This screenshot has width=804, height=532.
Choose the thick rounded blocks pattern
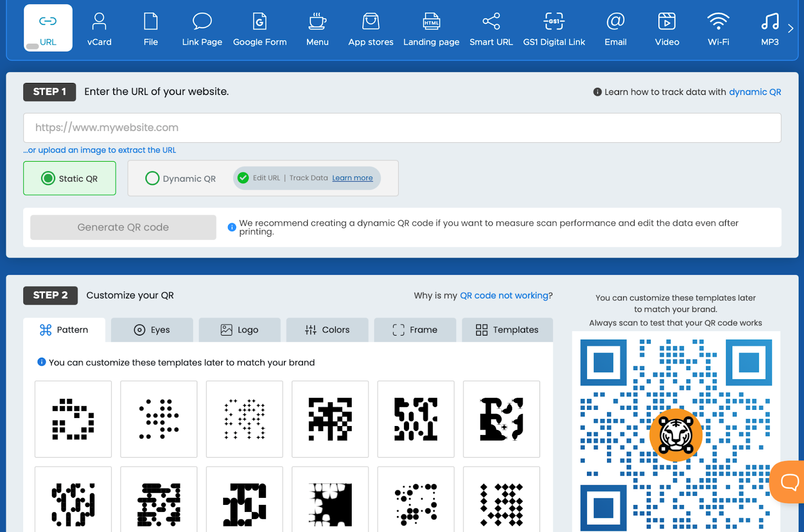pyautogui.click(x=245, y=499)
